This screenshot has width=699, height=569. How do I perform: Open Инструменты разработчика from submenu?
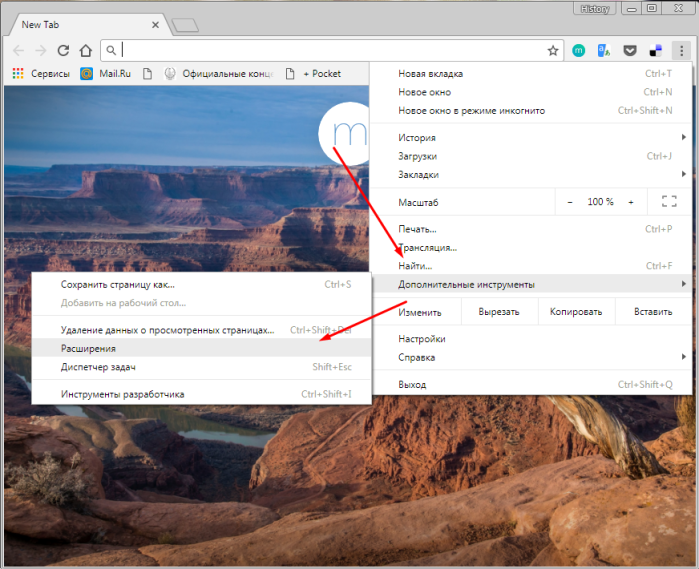tap(201, 394)
